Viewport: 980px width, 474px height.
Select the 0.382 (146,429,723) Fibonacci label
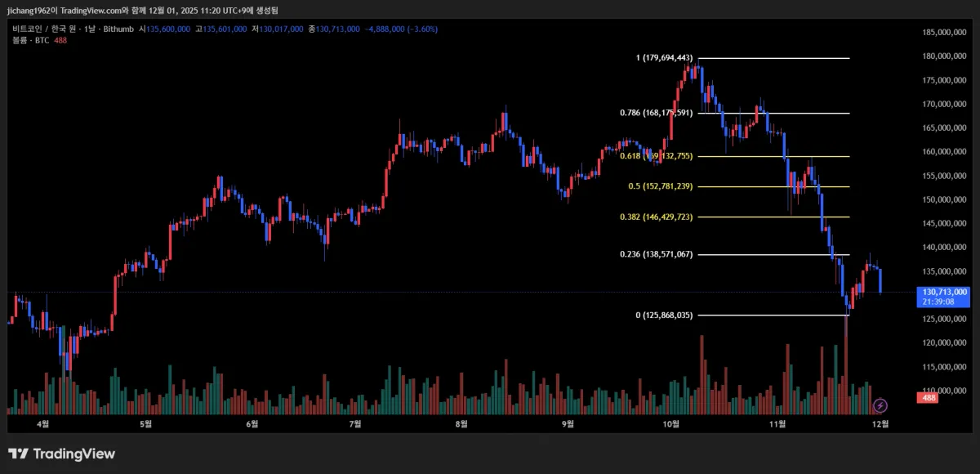click(x=656, y=217)
